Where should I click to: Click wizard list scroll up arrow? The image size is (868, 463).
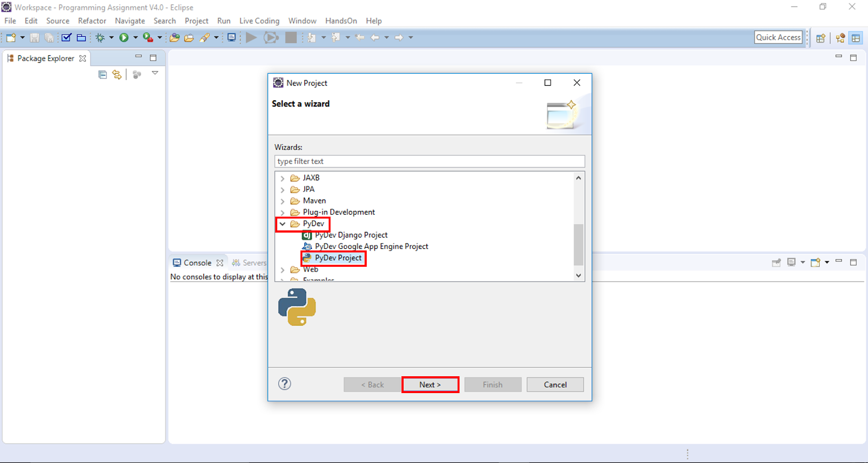578,178
